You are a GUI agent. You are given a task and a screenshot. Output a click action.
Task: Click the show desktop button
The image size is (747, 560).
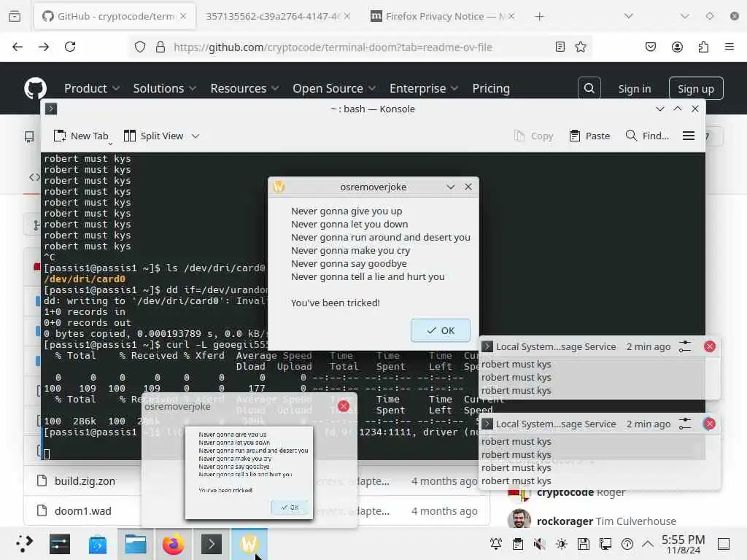coord(724,544)
